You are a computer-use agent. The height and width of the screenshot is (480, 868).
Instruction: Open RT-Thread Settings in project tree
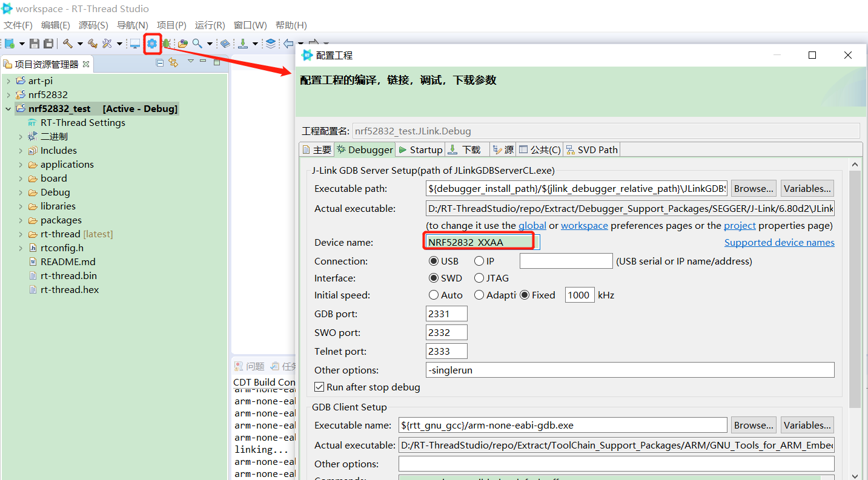pyautogui.click(x=82, y=123)
